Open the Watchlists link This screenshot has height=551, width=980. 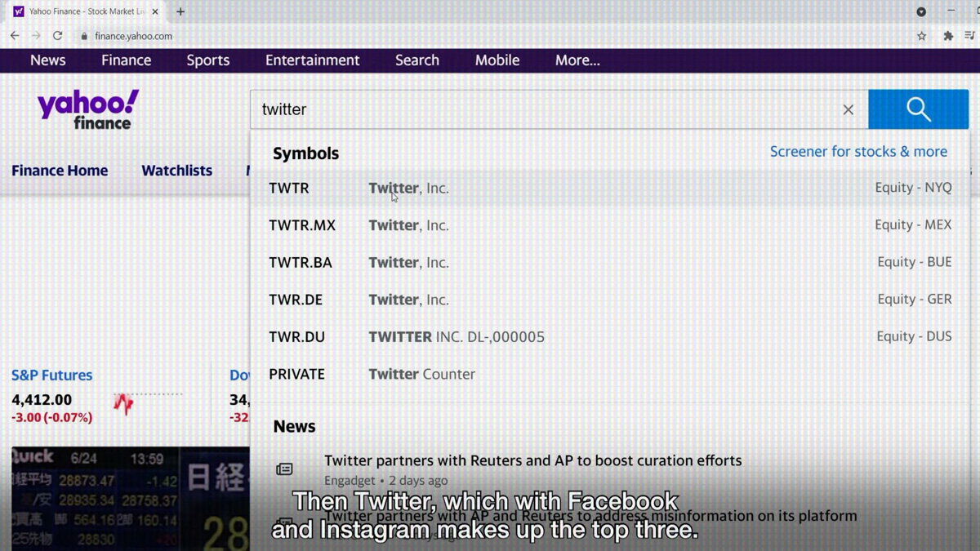point(176,171)
